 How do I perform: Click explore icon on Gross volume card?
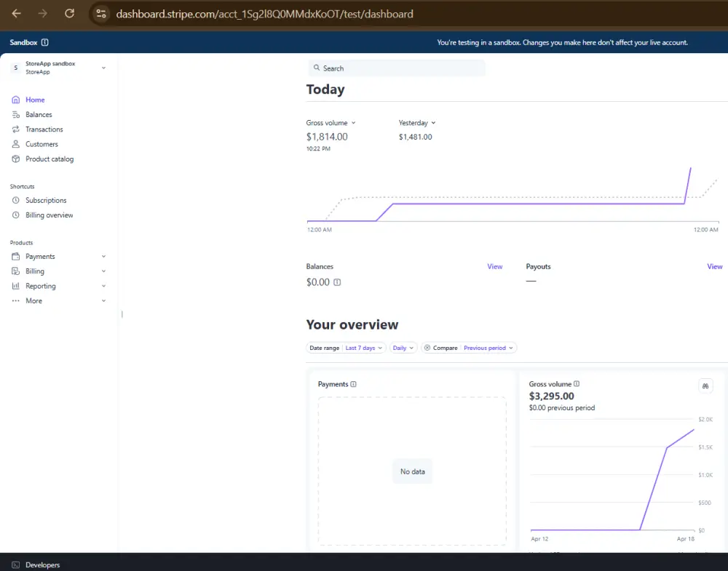click(x=705, y=386)
